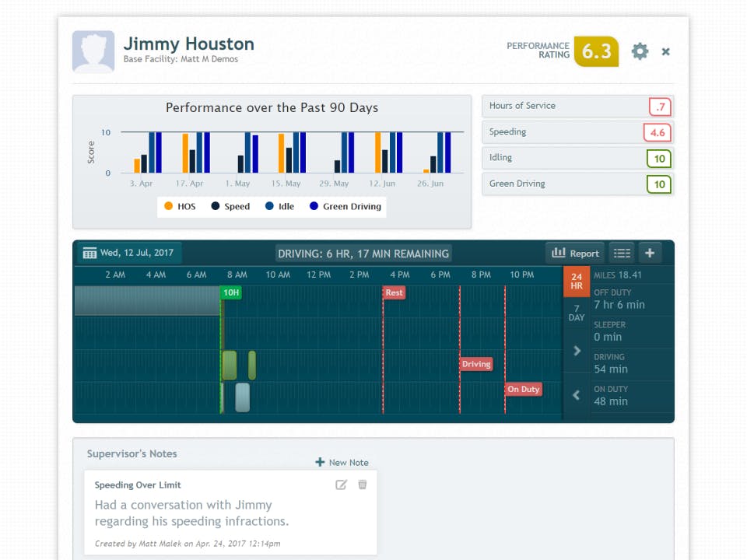Click the calendar icon beside the date

89,253
